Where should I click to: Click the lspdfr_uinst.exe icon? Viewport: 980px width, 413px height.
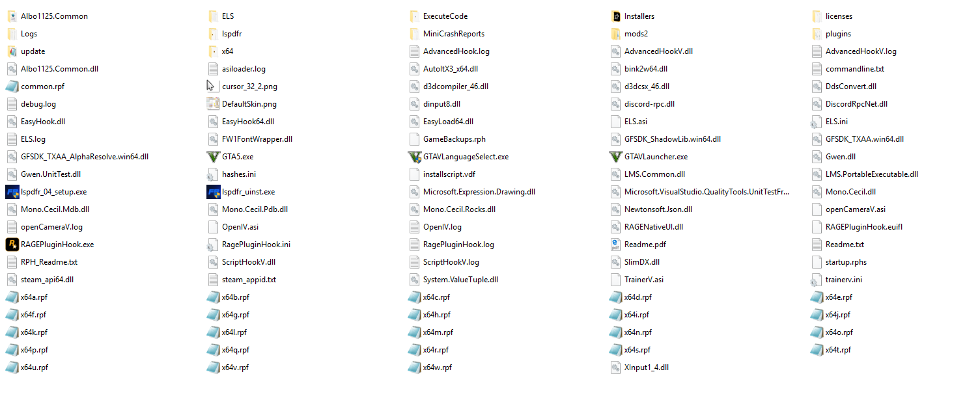coord(214,192)
